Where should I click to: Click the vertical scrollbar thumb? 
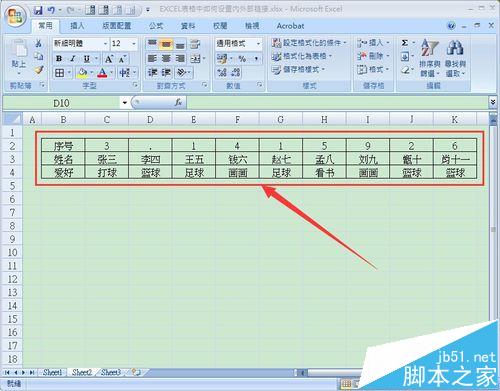493,230
